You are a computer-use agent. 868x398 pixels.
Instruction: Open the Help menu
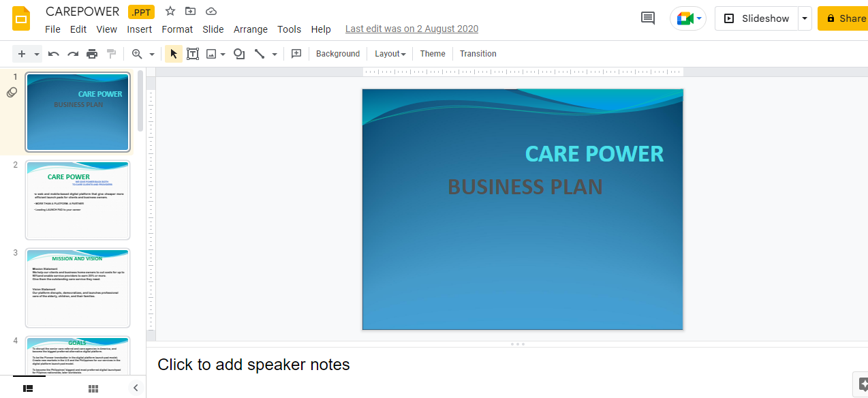click(x=321, y=29)
